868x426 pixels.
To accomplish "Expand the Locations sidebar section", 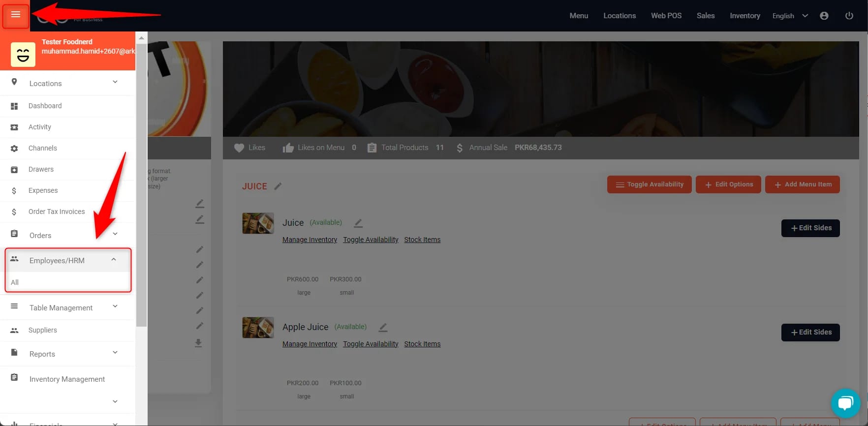I will tap(115, 82).
